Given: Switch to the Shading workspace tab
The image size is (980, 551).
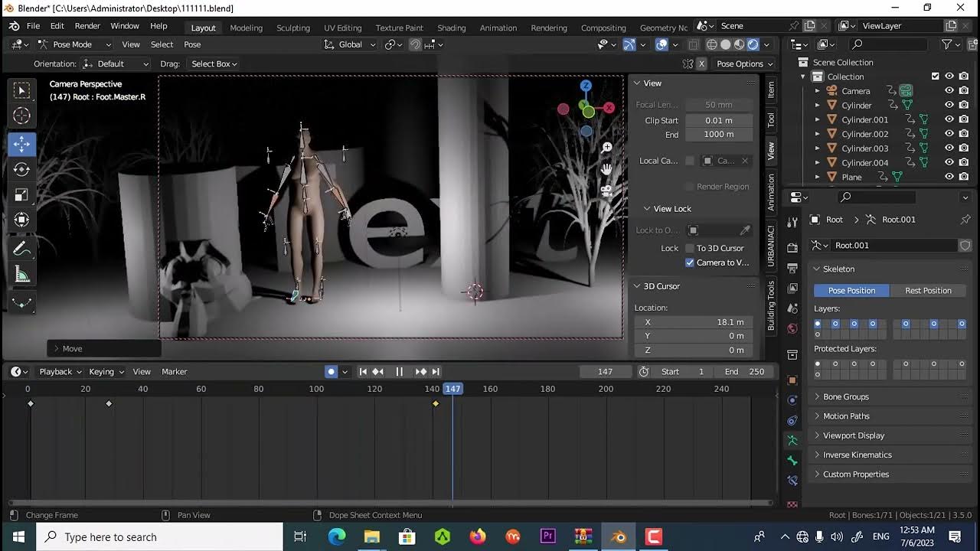Looking at the screenshot, I should [x=451, y=28].
